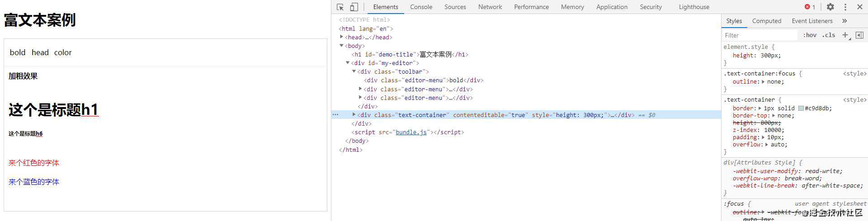
Task: Expand the text-container div node
Action: [x=354, y=115]
